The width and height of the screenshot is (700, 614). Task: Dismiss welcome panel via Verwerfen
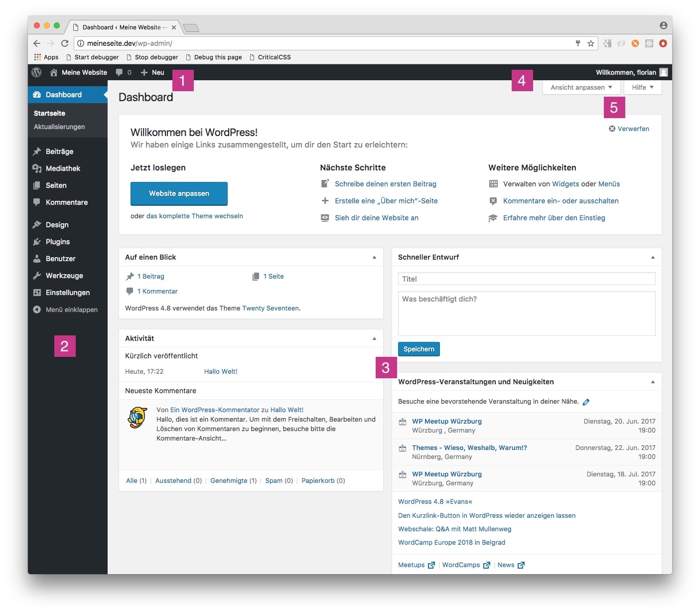coord(629,129)
